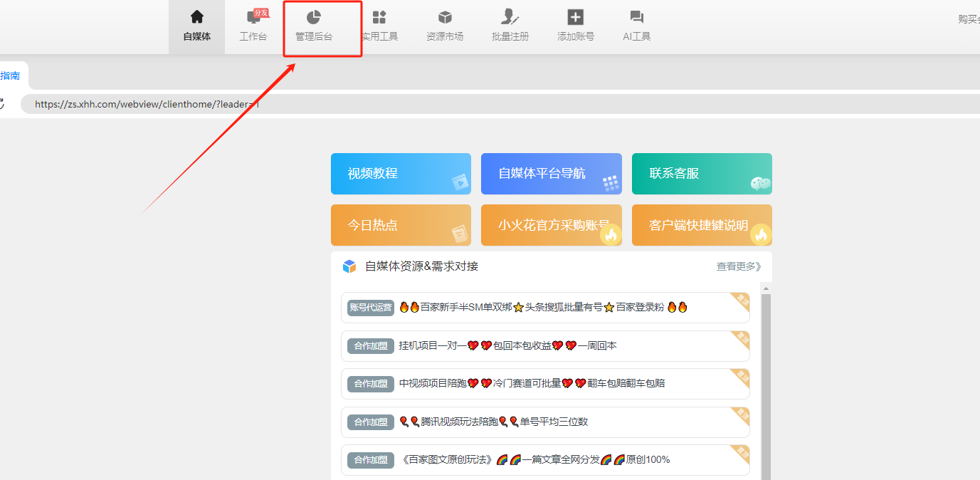Open the AI工具 chat bubble icon
The height and width of the screenshot is (480, 980).
[x=637, y=18]
